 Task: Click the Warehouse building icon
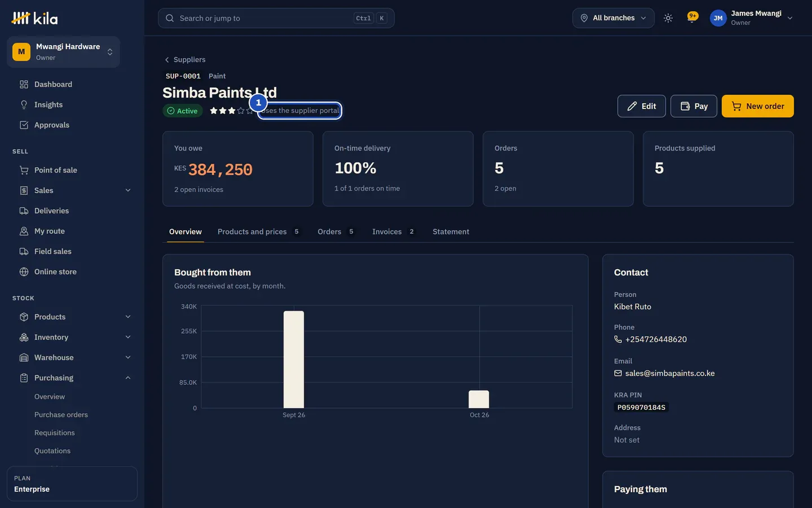(24, 357)
